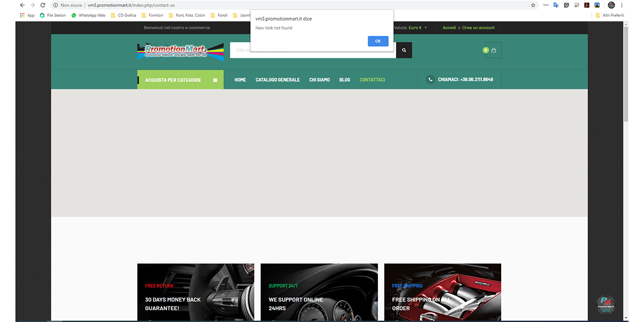The height and width of the screenshot is (322, 644).
Task: Click the Free Shipping banner thumbnail
Action: [442, 292]
